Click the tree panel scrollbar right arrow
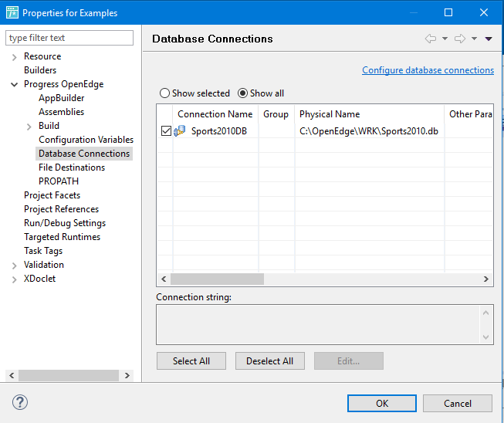The width and height of the screenshot is (504, 423). coord(127,375)
